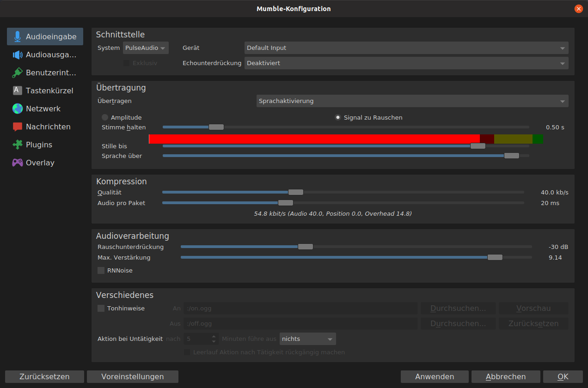The width and height of the screenshot is (588, 388).
Task: Expand the Default Input device dropdown
Action: coord(406,48)
